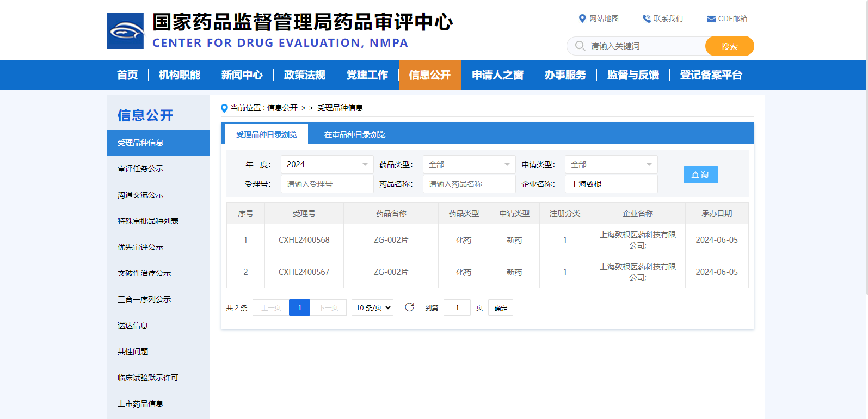Expand the 药品类型 dropdown
This screenshot has width=868, height=419.
tap(469, 164)
